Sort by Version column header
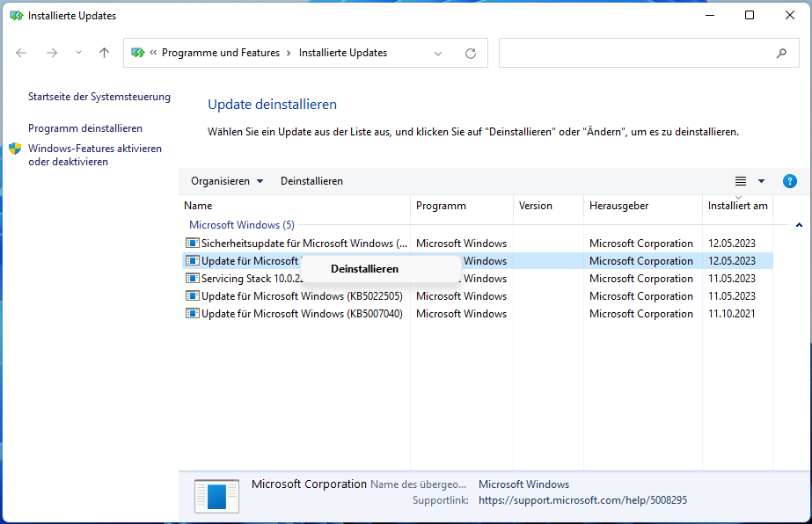The width and height of the screenshot is (812, 524). tap(548, 206)
